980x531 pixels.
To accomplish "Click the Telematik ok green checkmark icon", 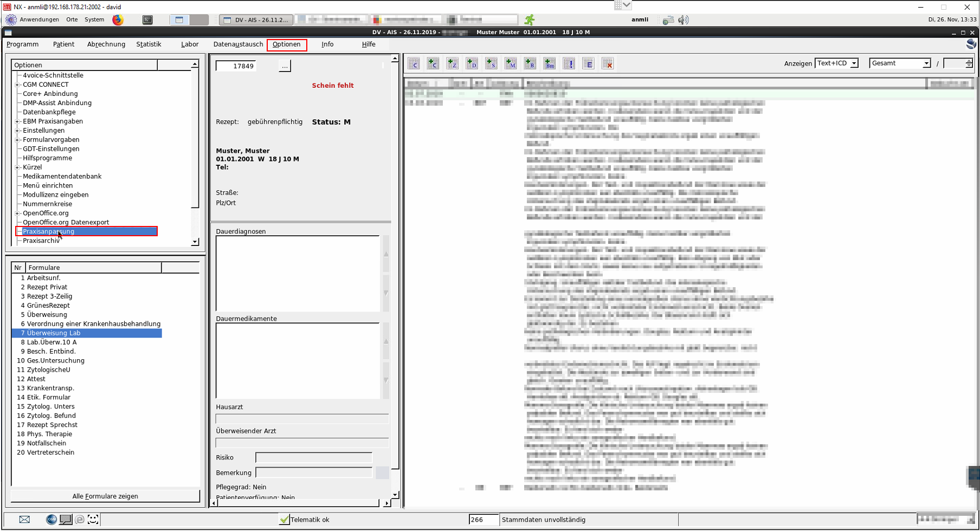I will tap(284, 520).
